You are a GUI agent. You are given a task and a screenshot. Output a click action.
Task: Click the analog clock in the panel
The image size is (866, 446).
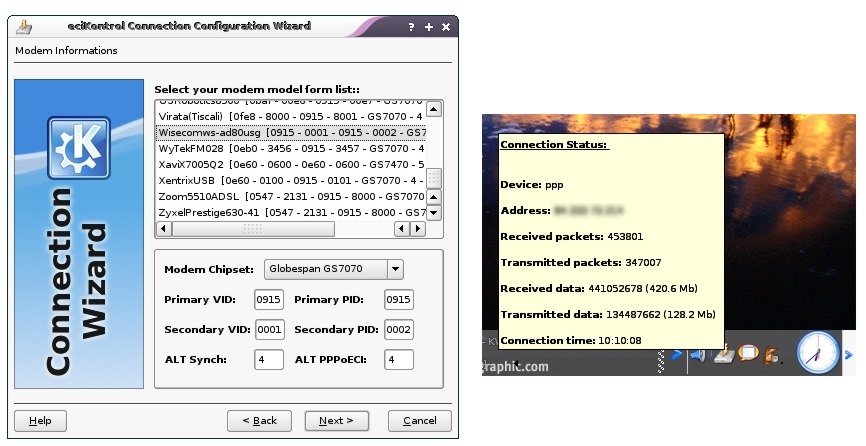(818, 353)
